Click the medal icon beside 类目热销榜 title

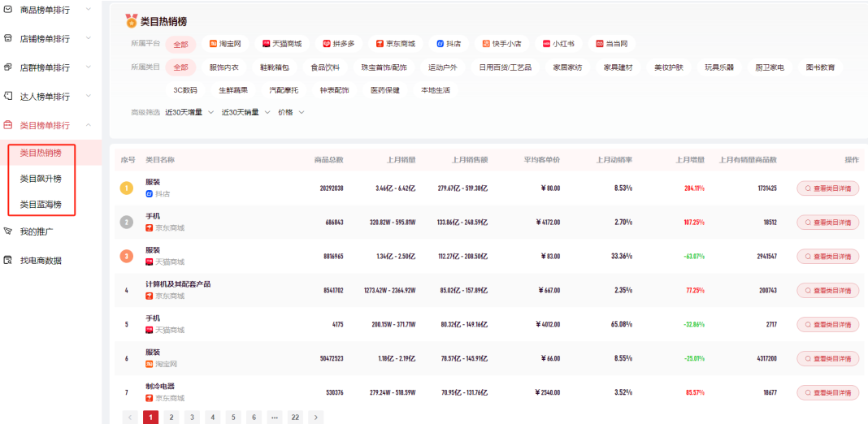pos(131,21)
